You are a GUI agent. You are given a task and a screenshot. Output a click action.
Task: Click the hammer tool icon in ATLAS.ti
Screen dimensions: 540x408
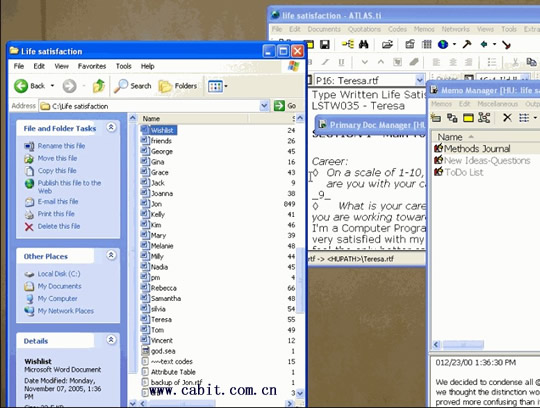coord(467,44)
